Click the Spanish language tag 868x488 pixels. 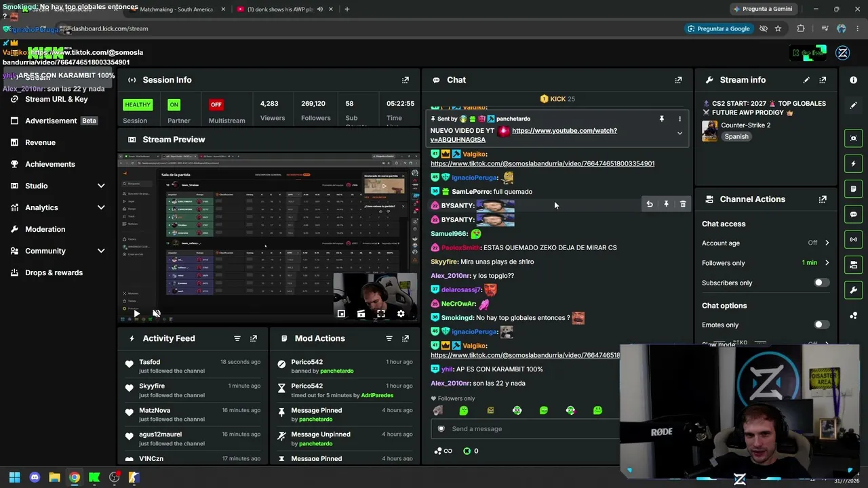tap(736, 136)
